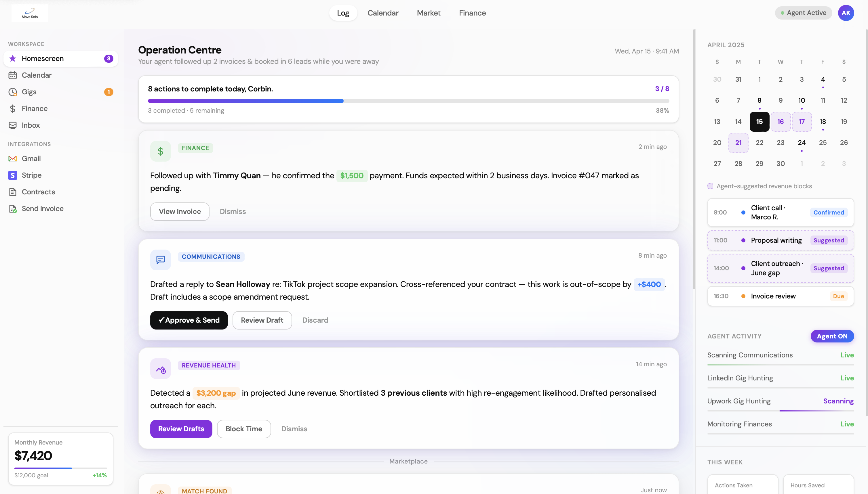Click the Revenue Health chart icon
Image resolution: width=868 pixels, height=494 pixels.
[160, 368]
